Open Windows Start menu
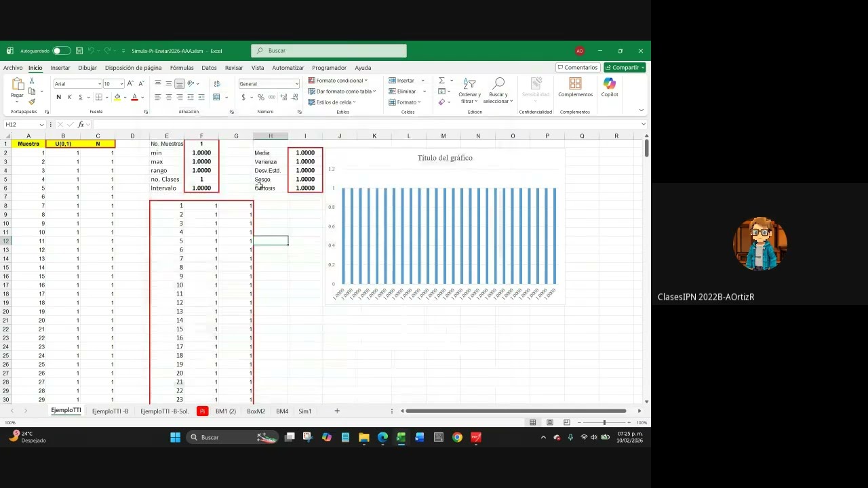 (x=176, y=437)
